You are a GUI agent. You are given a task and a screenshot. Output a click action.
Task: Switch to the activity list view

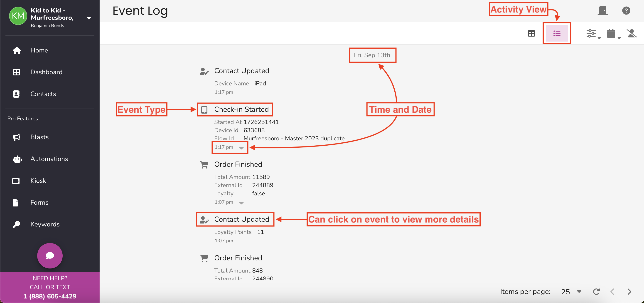click(x=557, y=33)
